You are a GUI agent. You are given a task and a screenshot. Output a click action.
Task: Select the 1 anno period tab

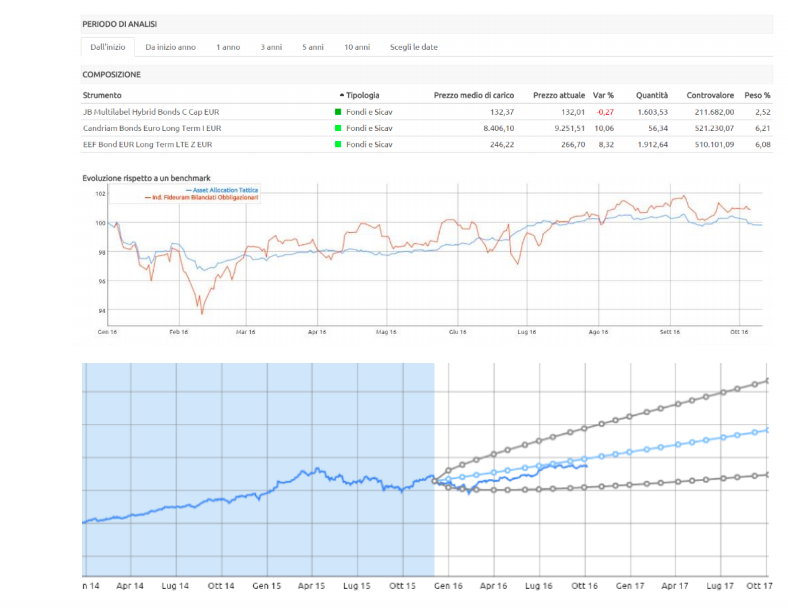228,47
